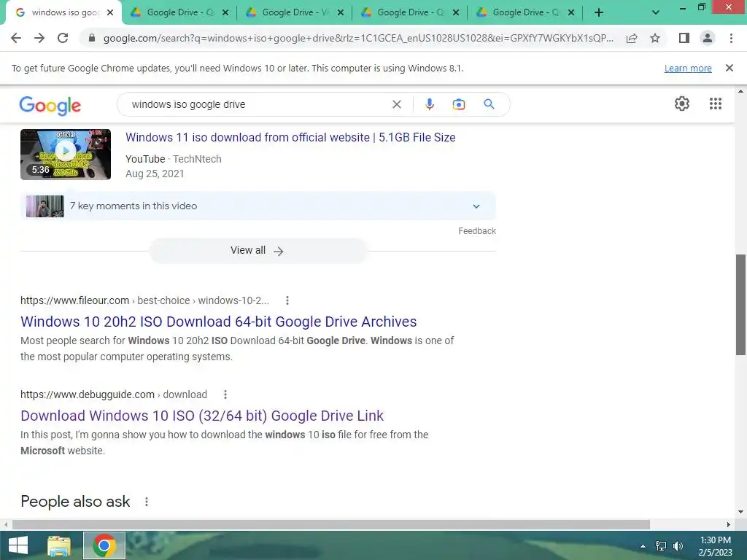Close the windows iso google tab
Screen dimensions: 747x560
pos(110,12)
